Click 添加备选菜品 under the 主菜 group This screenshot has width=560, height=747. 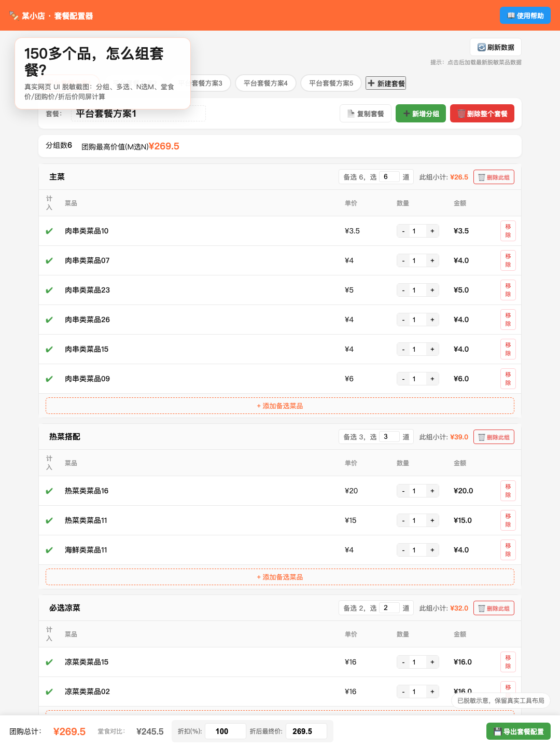280,406
